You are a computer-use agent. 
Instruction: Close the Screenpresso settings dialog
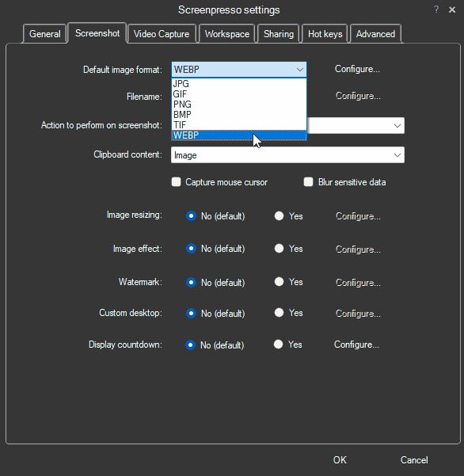point(452,10)
